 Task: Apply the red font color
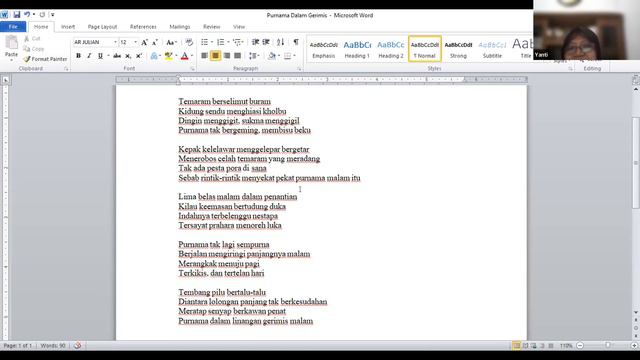(184, 56)
